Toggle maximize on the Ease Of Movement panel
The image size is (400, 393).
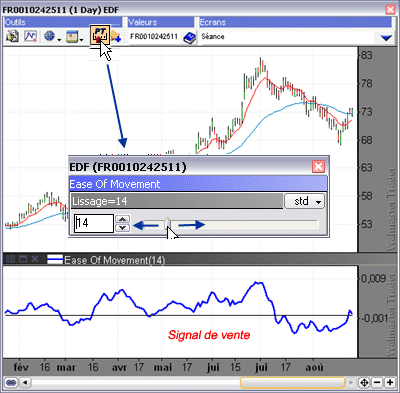23,259
